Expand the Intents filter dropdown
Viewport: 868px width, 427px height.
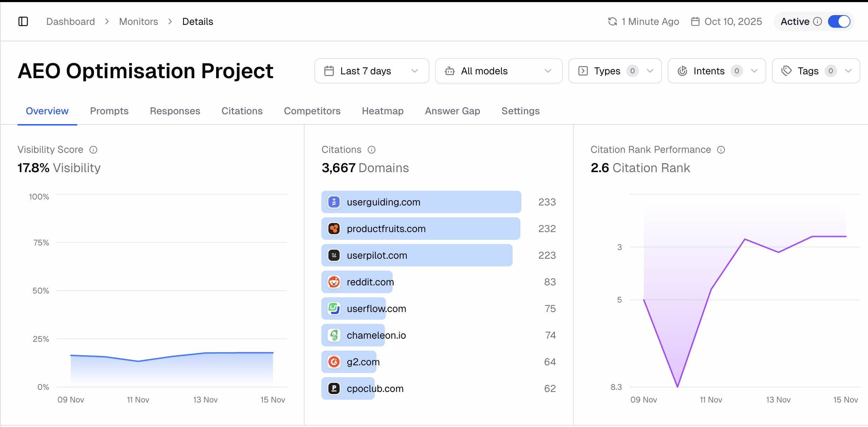pos(716,71)
